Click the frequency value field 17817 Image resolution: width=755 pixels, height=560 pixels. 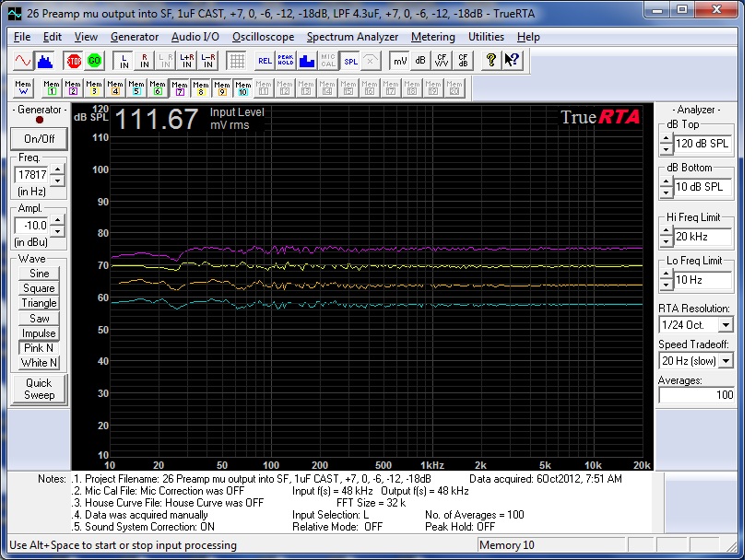[33, 175]
